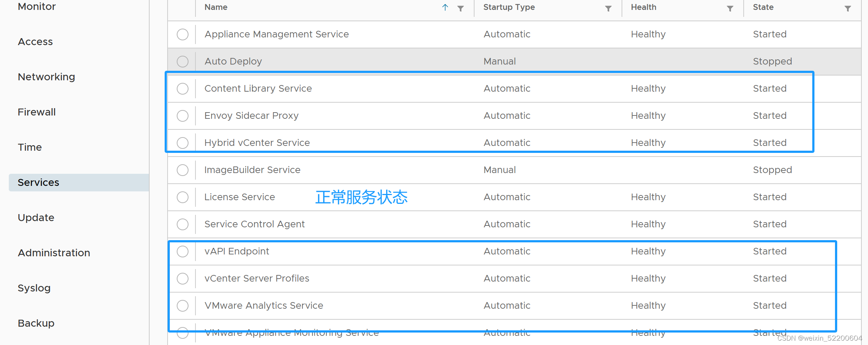
Task: Select the Content Library Service radio button
Action: click(x=183, y=89)
